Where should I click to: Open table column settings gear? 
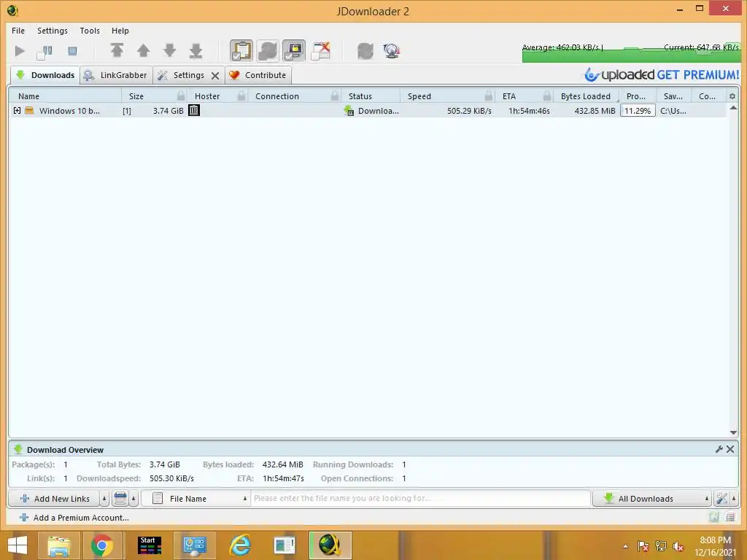click(732, 96)
